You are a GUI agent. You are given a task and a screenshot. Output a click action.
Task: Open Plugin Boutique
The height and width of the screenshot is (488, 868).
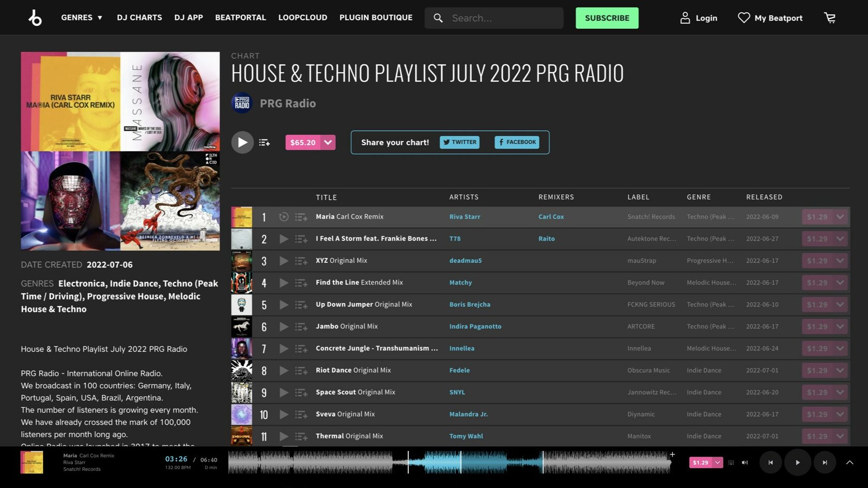point(376,18)
